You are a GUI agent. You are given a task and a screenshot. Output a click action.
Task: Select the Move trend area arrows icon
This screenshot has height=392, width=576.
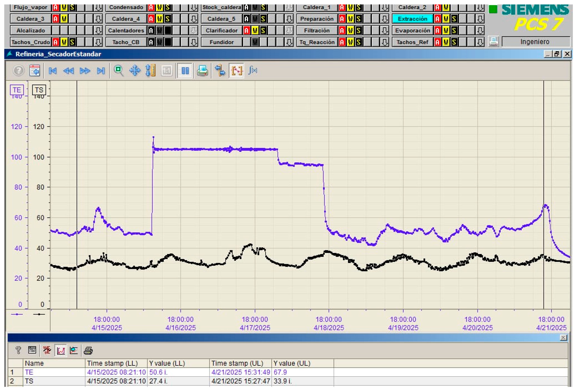click(135, 71)
